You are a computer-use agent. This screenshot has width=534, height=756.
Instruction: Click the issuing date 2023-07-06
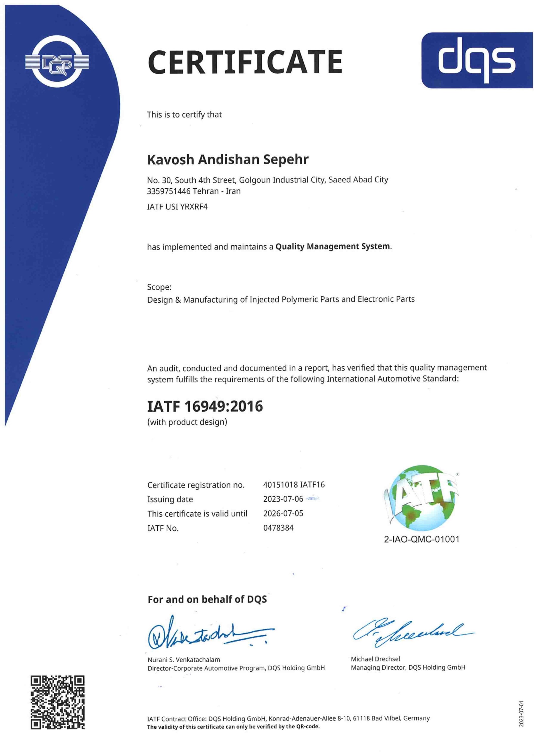(x=283, y=499)
